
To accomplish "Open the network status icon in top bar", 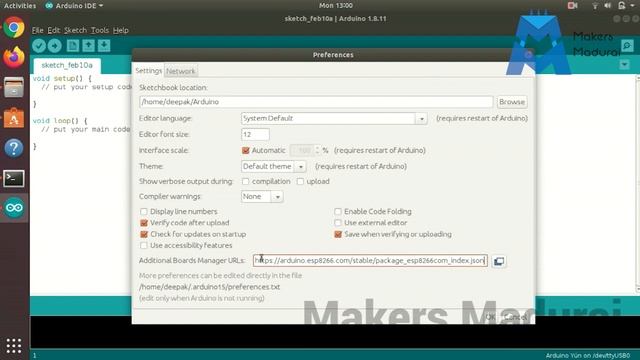I will [595, 5].
